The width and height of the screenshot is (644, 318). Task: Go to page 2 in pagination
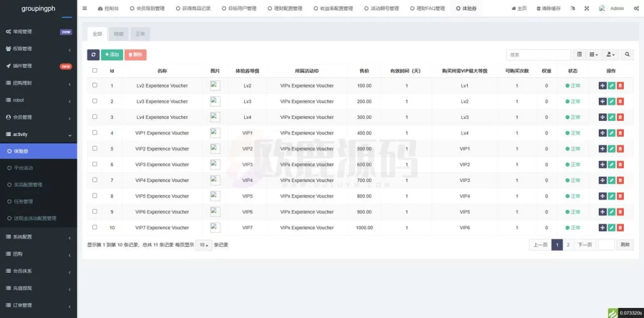(x=568, y=245)
